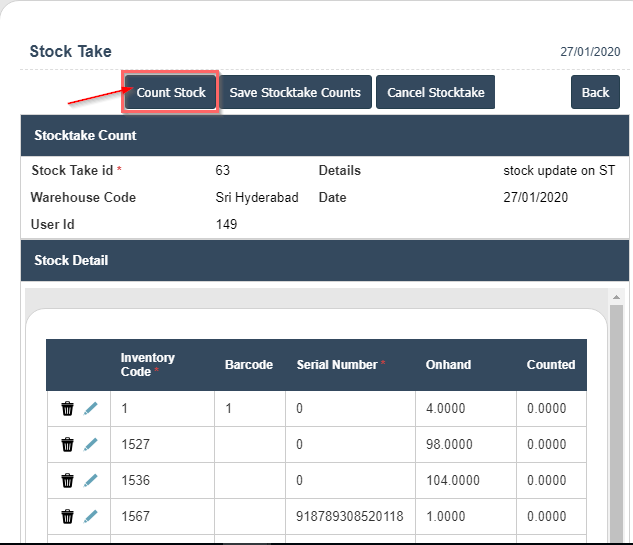Edit inventory 1567 using pencil icon
Screen dimensions: 633x545
tap(91, 516)
